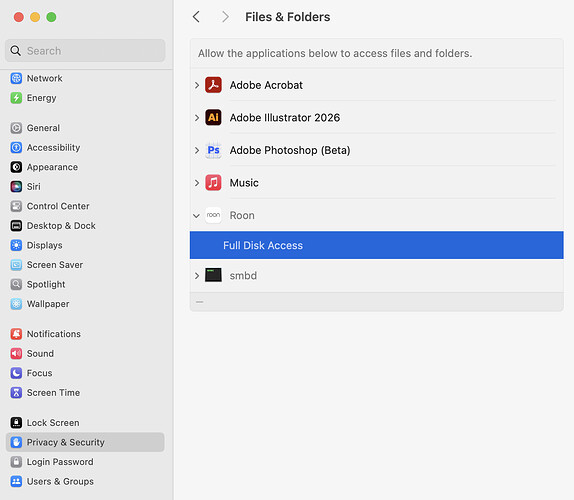
Task: Click the Siri icon
Action: coord(16,186)
